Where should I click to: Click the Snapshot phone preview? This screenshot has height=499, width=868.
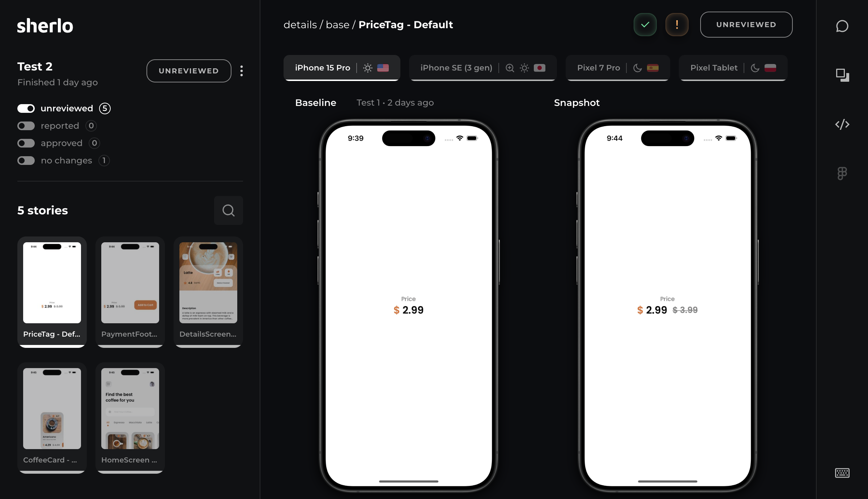click(x=668, y=306)
